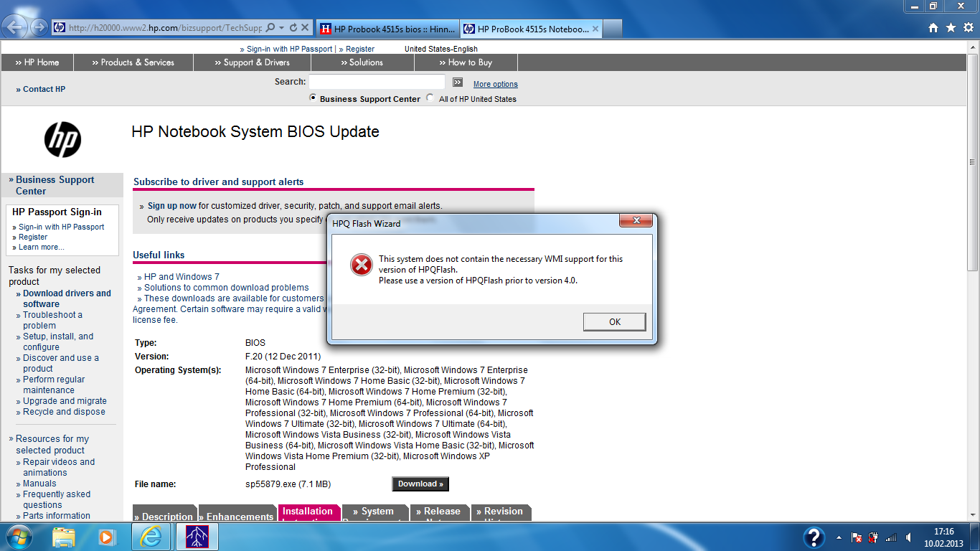Screen dimensions: 980x551
Task: Show hidden tray icons arrow
Action: [839, 537]
